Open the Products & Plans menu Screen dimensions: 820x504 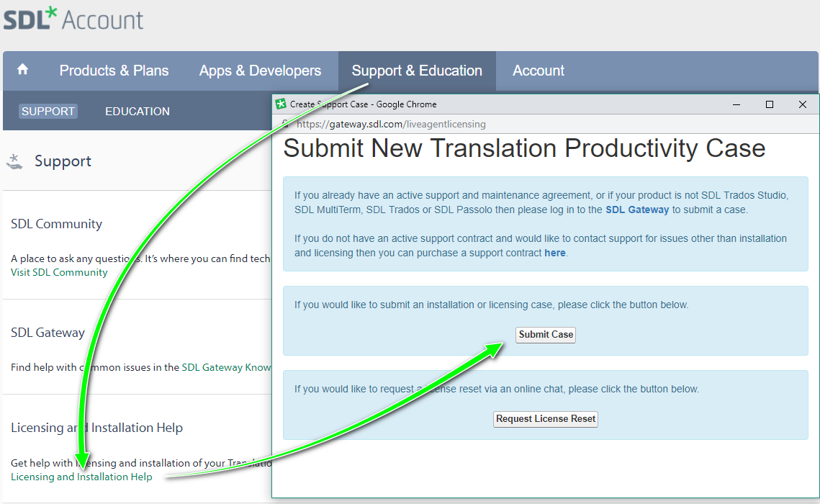tap(114, 71)
